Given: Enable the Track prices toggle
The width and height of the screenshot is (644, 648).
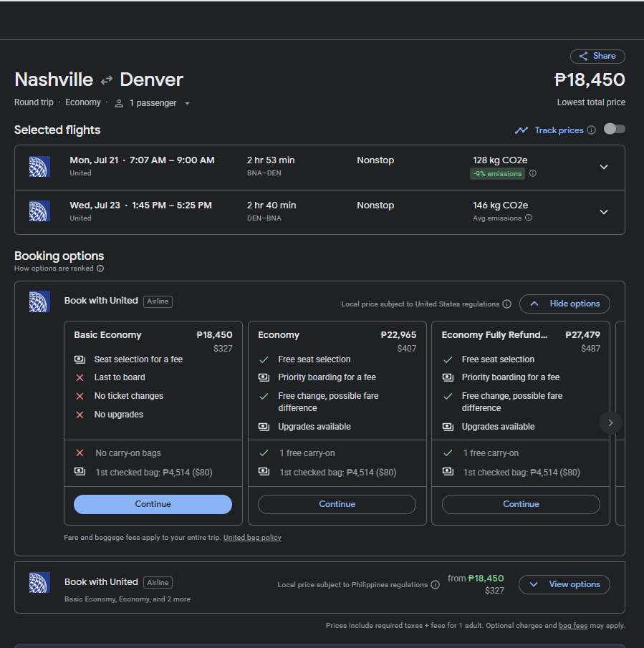Looking at the screenshot, I should (614, 130).
